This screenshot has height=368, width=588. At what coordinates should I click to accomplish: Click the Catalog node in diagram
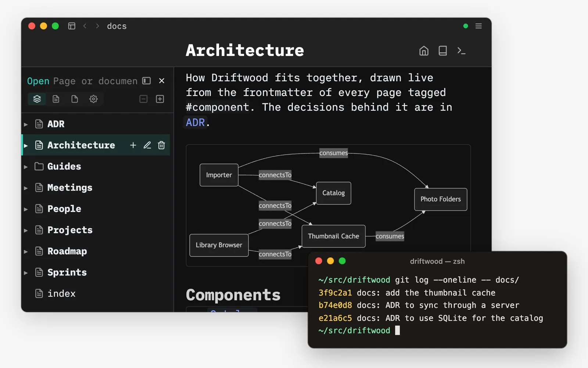(334, 193)
